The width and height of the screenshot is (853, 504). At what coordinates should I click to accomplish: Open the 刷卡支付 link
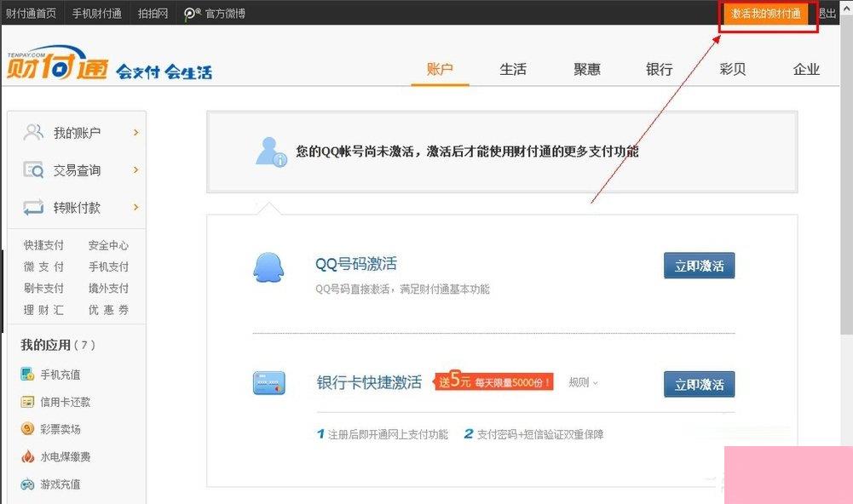pyautogui.click(x=43, y=288)
